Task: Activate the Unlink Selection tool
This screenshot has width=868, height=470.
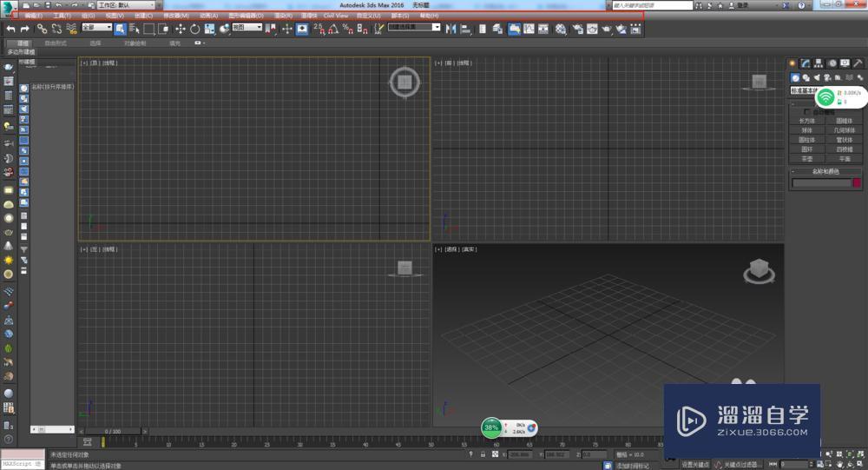Action: click(x=56, y=29)
